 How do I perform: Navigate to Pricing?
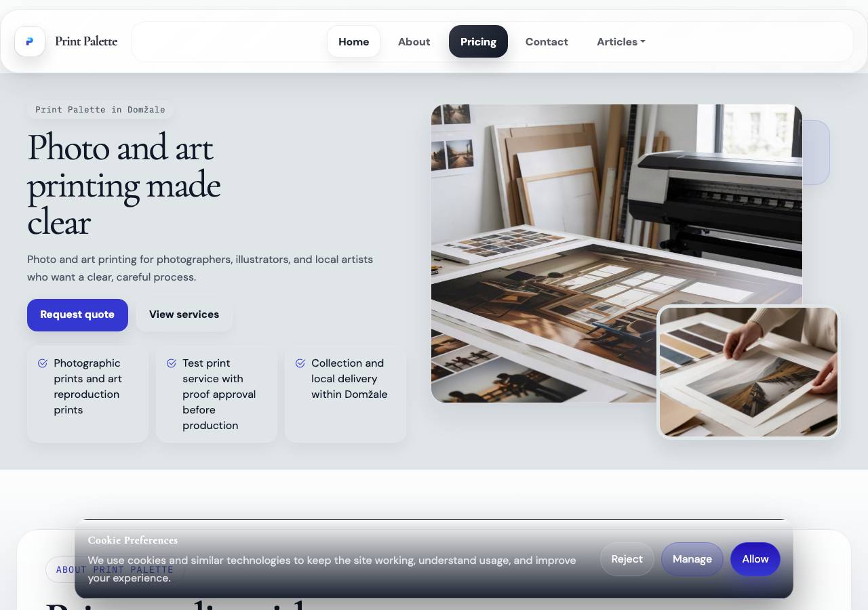pyautogui.click(x=478, y=41)
